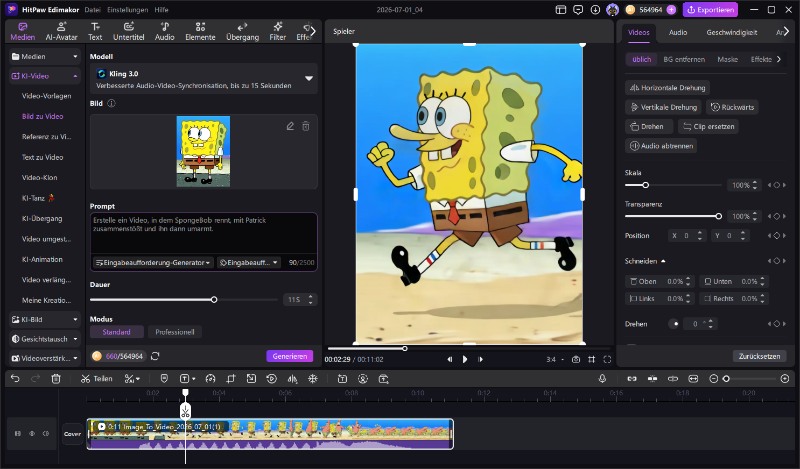800x469 pixels.
Task: Remove the uploaded SpongeBob image with trash icon
Action: [306, 126]
